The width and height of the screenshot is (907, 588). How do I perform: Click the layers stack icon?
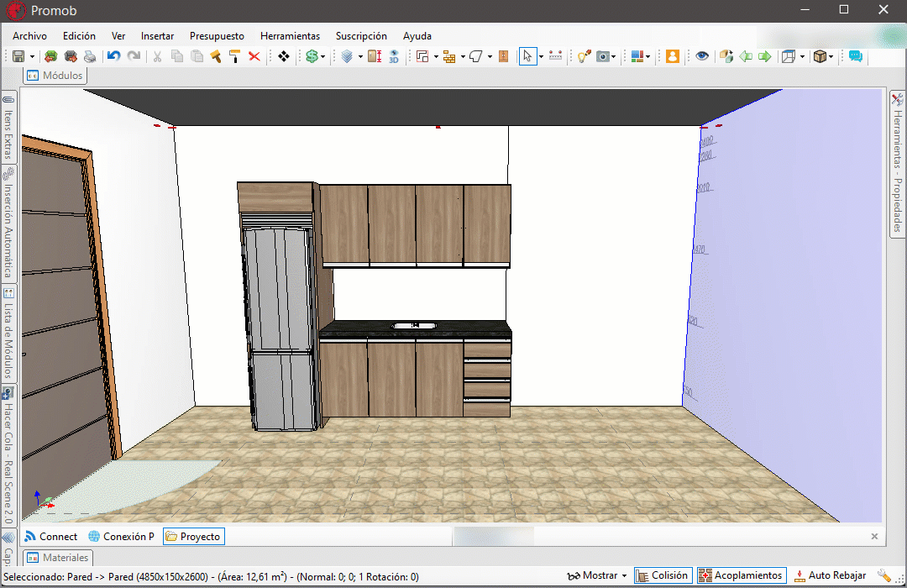[x=347, y=56]
